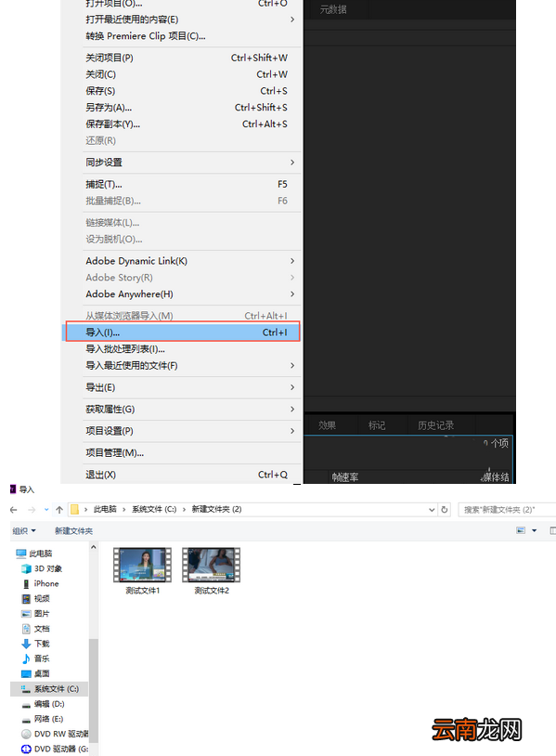Image resolution: width=556 pixels, height=756 pixels.
Task: Choose 捕捉(T)... menu item
Action: [x=191, y=184]
